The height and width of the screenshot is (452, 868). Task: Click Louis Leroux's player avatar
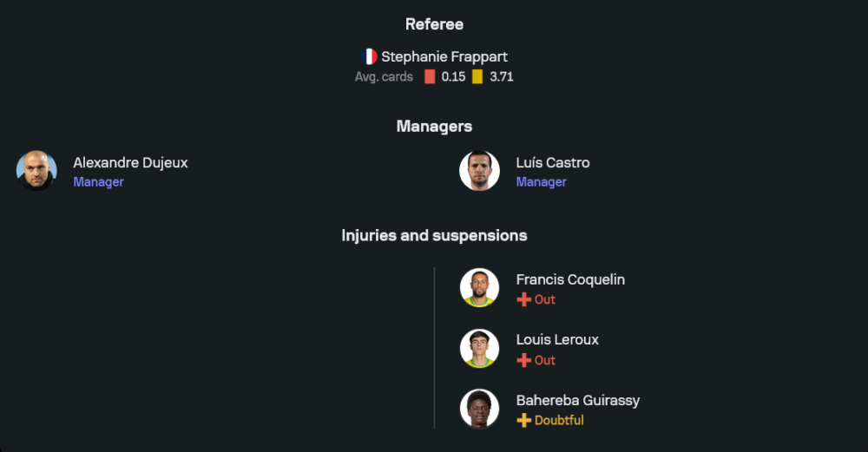pos(479,349)
